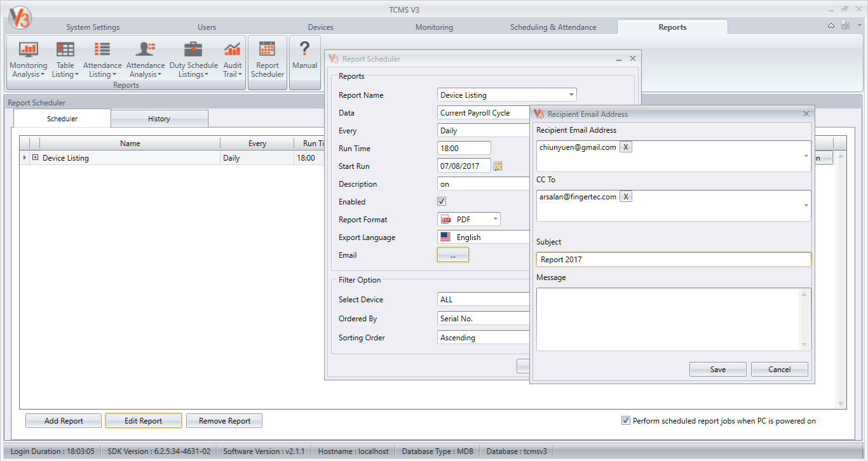Click the Remove Report button
Image resolution: width=868 pixels, height=461 pixels.
click(x=224, y=420)
